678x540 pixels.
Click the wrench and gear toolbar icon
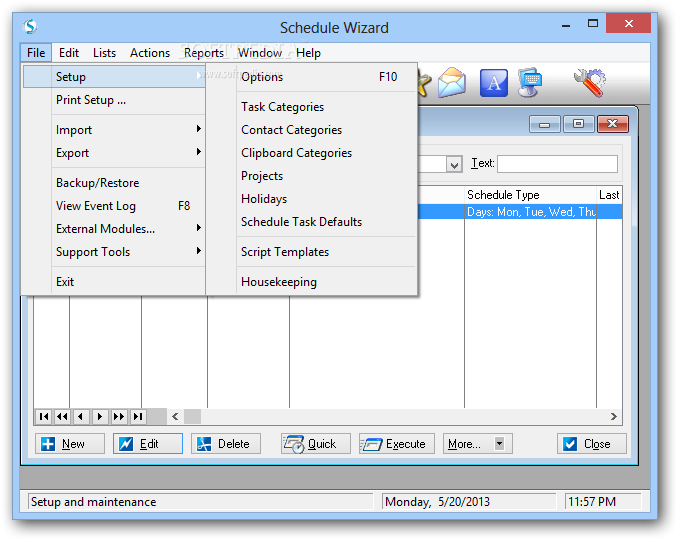pos(590,82)
